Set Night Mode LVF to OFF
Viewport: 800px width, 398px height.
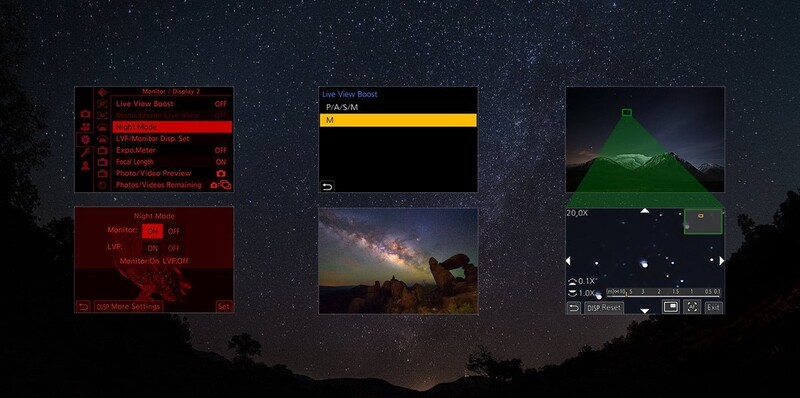[174, 248]
